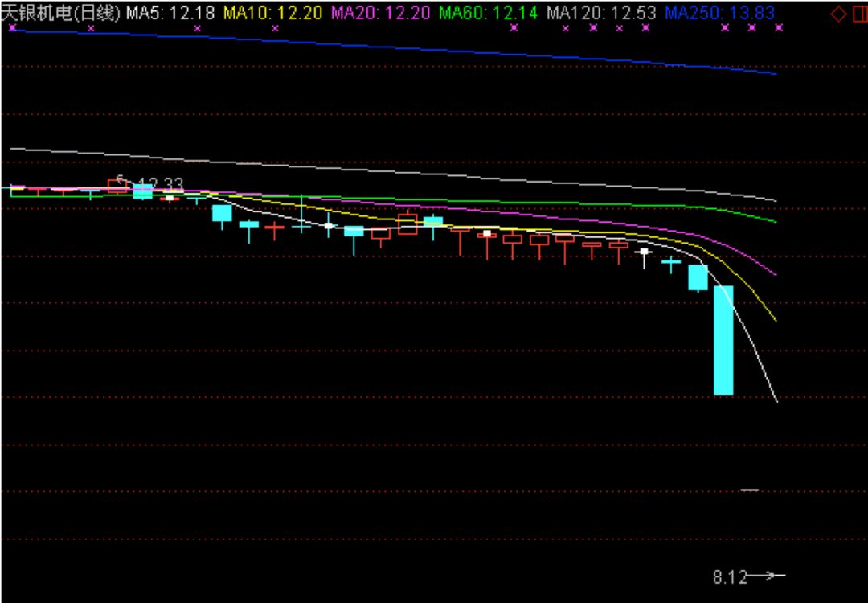Select the white MA120: 12.53 label

pos(600,13)
